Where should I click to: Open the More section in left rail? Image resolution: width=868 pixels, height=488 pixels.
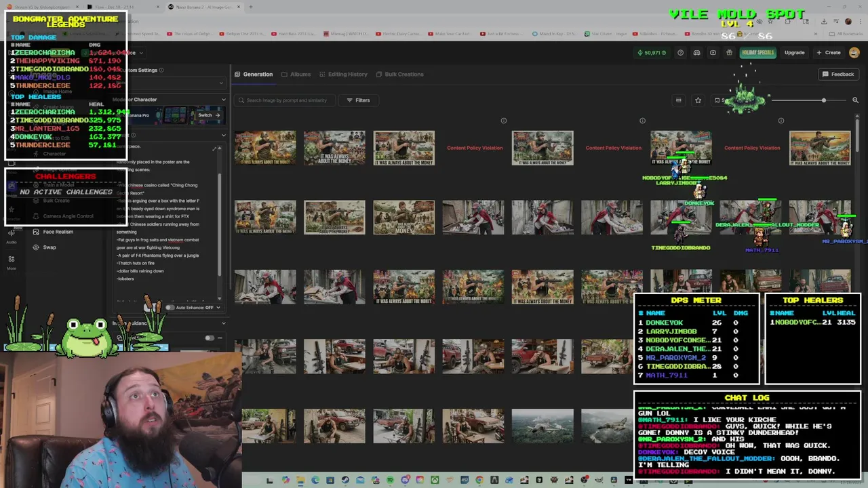pos(12,262)
